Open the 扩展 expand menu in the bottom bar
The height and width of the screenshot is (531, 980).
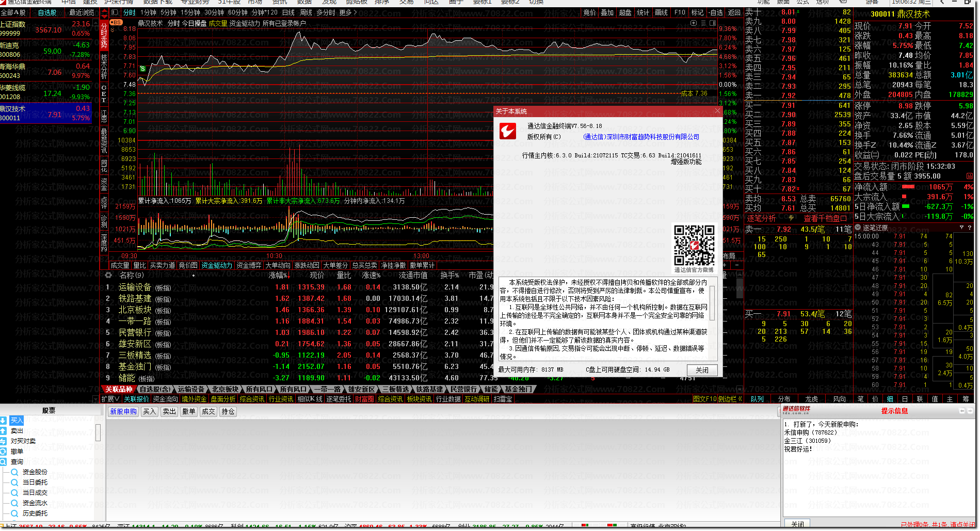point(110,399)
